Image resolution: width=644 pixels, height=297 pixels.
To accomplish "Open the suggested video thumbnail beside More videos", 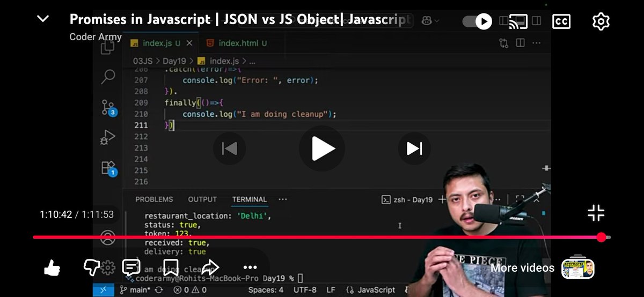I will 577,269.
